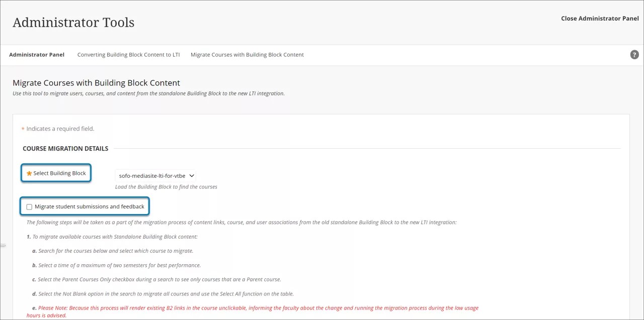644x320 pixels.
Task: Click the Administrator Tools page heading
Action: [x=73, y=22]
